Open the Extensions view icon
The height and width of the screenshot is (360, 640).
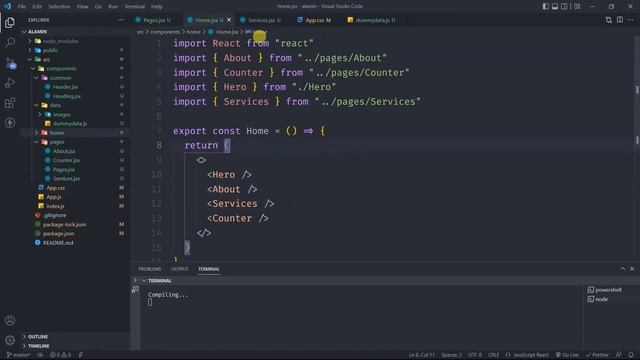click(10, 103)
